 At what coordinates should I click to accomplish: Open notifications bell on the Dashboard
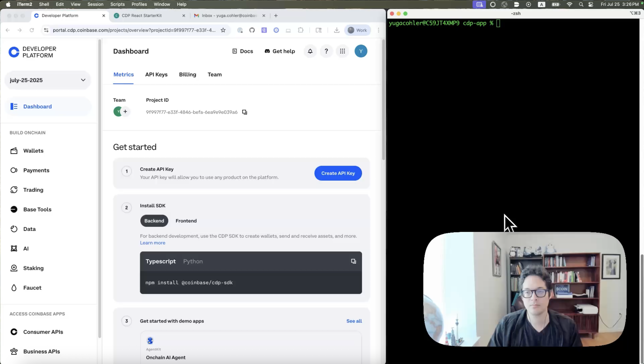(x=310, y=51)
